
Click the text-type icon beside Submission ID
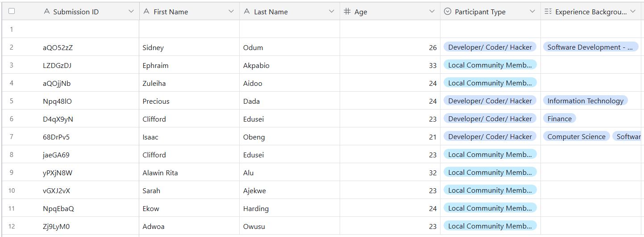point(47,12)
